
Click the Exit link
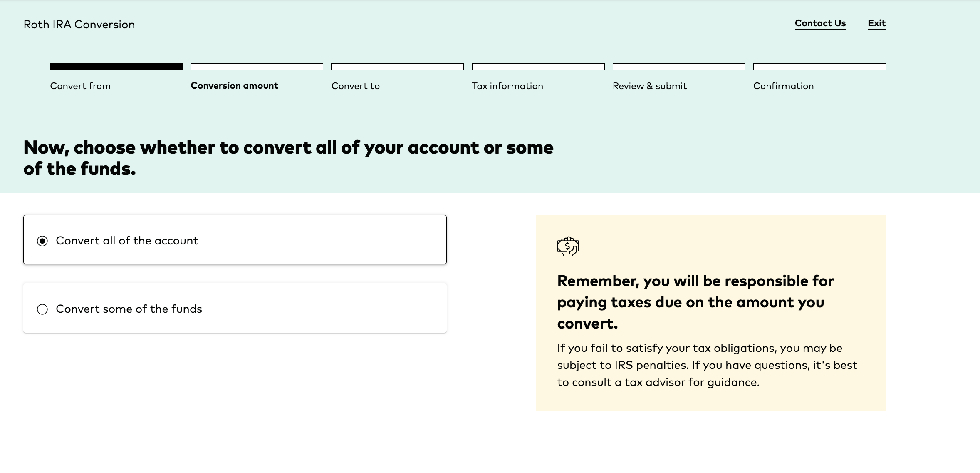click(876, 23)
